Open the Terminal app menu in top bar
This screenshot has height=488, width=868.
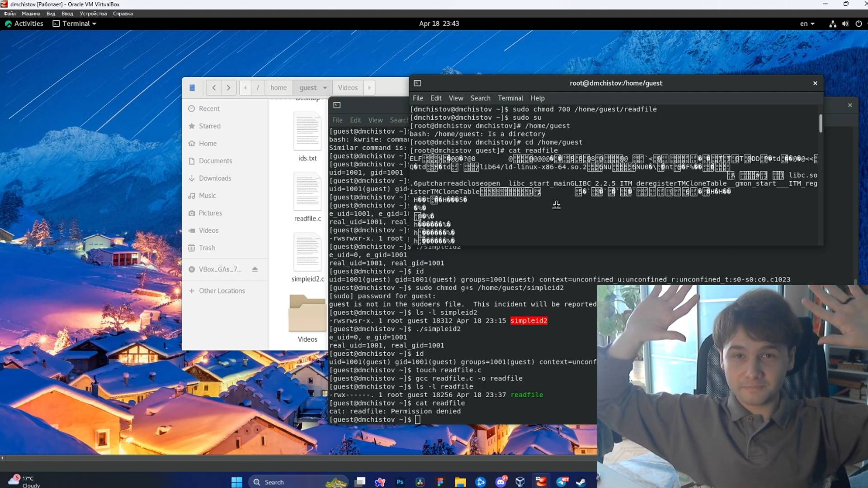75,23
